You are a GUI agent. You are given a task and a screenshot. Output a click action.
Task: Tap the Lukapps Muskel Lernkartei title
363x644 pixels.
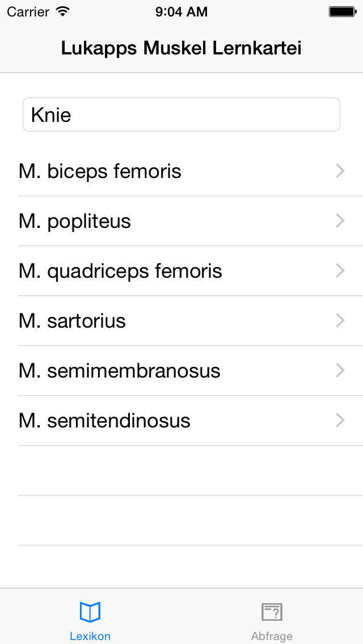(x=181, y=48)
